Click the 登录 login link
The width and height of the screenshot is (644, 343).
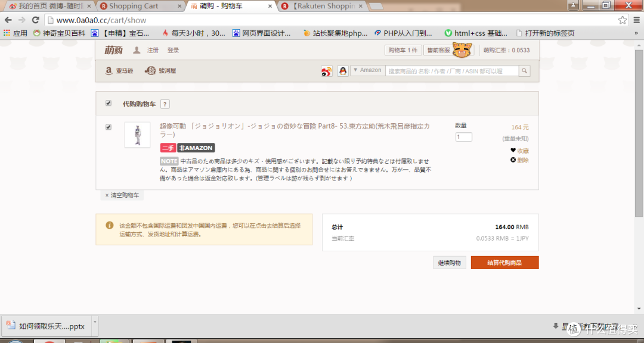click(x=173, y=50)
